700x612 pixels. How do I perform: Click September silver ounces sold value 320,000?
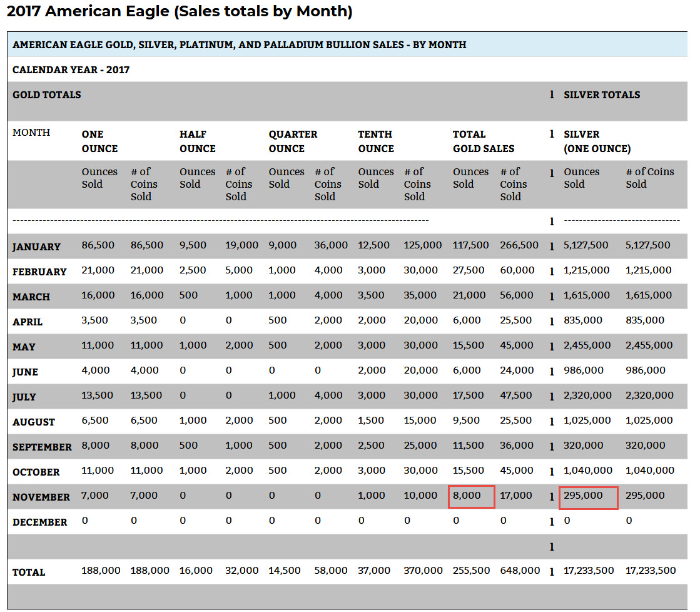[x=583, y=446]
